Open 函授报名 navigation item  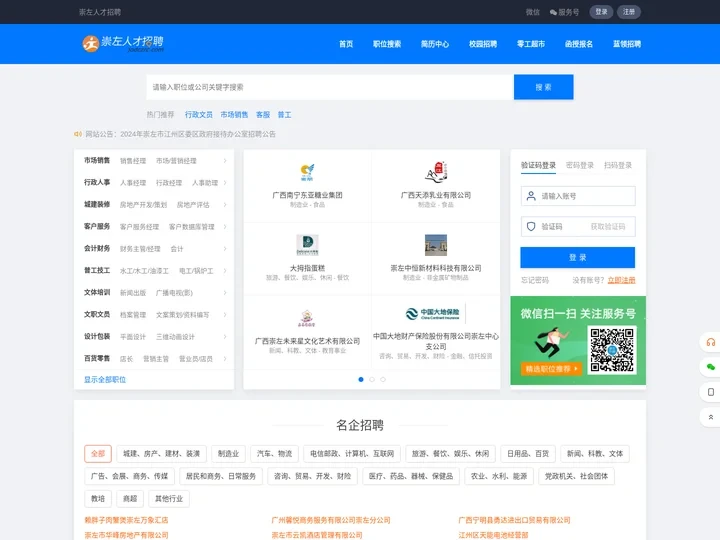pyautogui.click(x=579, y=44)
